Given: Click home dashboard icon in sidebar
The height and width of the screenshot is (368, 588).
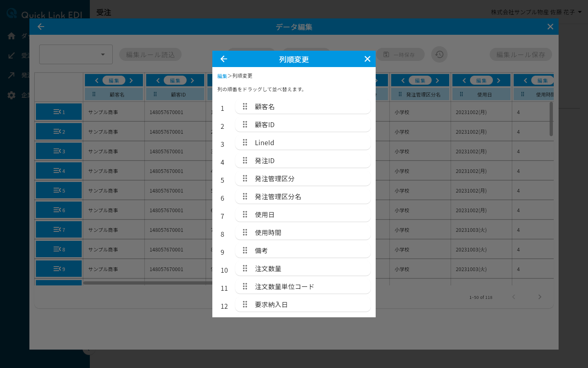Looking at the screenshot, I should click(x=11, y=36).
